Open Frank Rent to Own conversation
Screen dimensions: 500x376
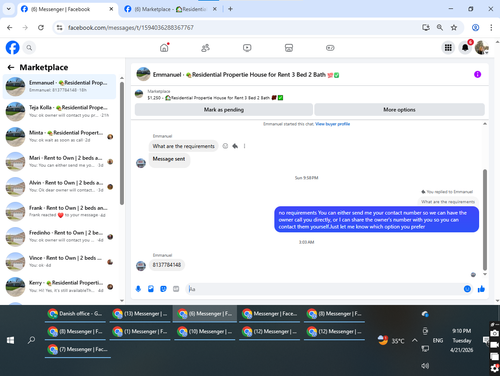[59, 212]
